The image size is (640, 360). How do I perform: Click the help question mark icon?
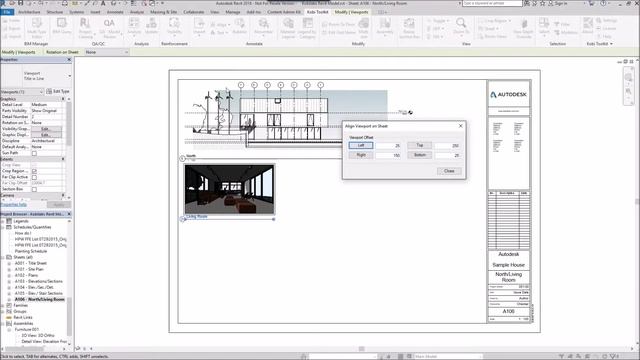603,3
